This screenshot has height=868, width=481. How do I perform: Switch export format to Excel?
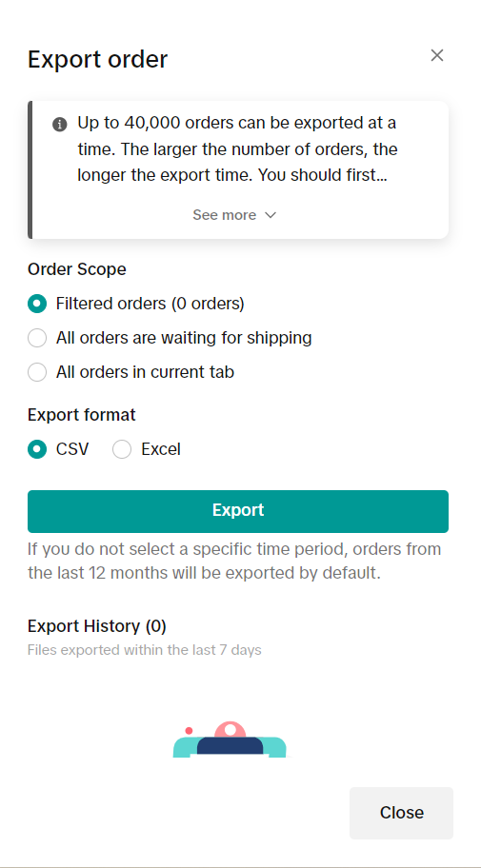(122, 449)
